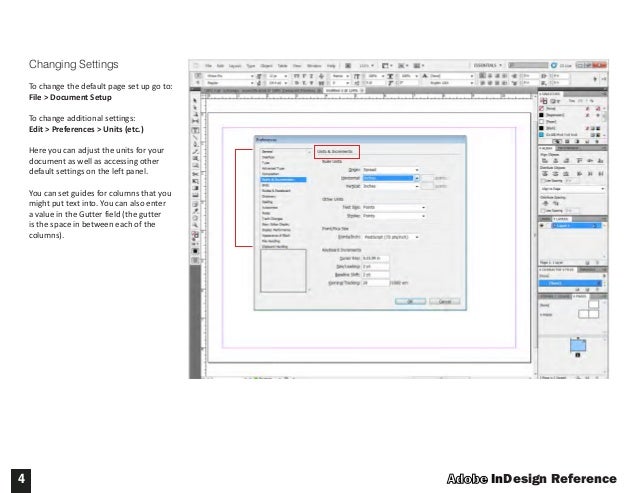
Task: Select Layer 1 in Layers panel
Action: coord(575,226)
